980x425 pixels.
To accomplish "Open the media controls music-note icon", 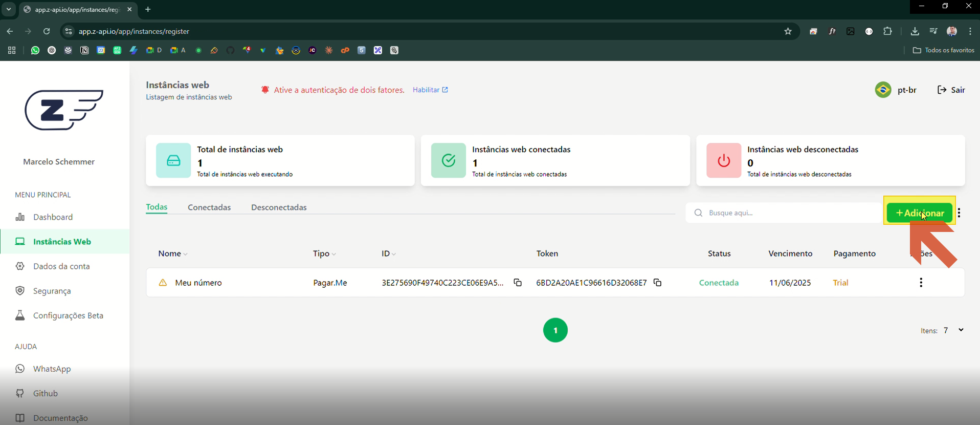I will click(x=933, y=31).
